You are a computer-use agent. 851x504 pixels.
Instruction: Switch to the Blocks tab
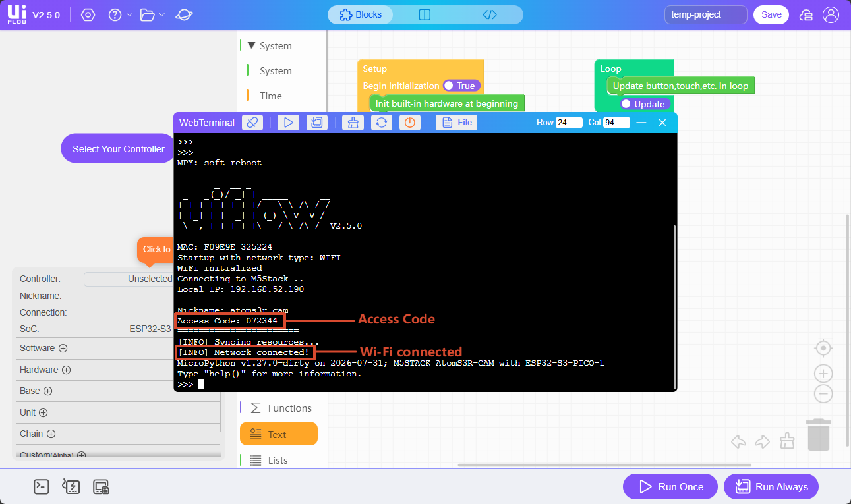coord(361,14)
